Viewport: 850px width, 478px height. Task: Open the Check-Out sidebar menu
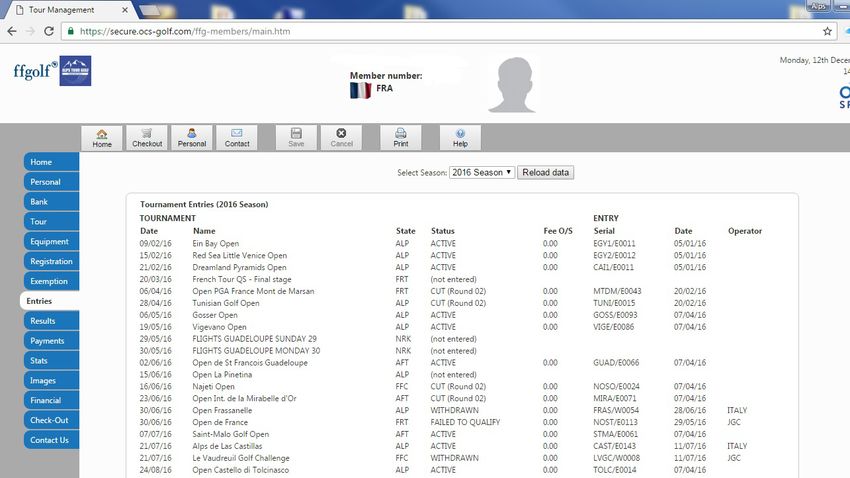(x=51, y=420)
